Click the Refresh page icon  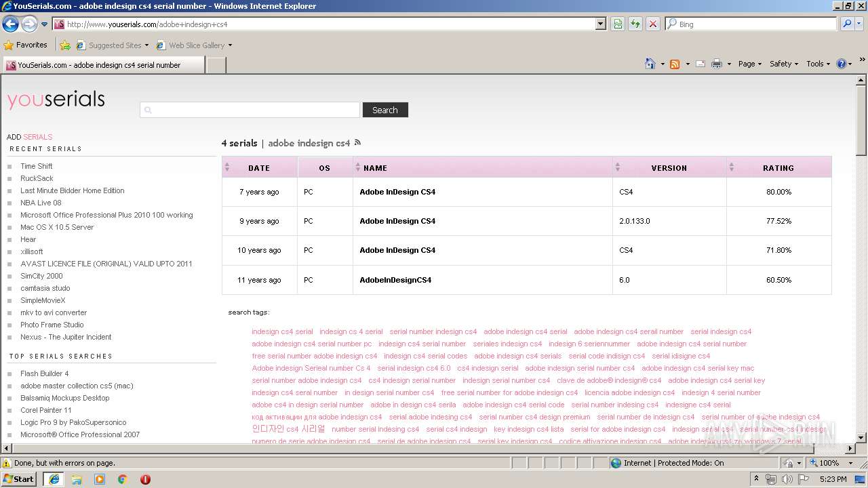click(x=635, y=24)
